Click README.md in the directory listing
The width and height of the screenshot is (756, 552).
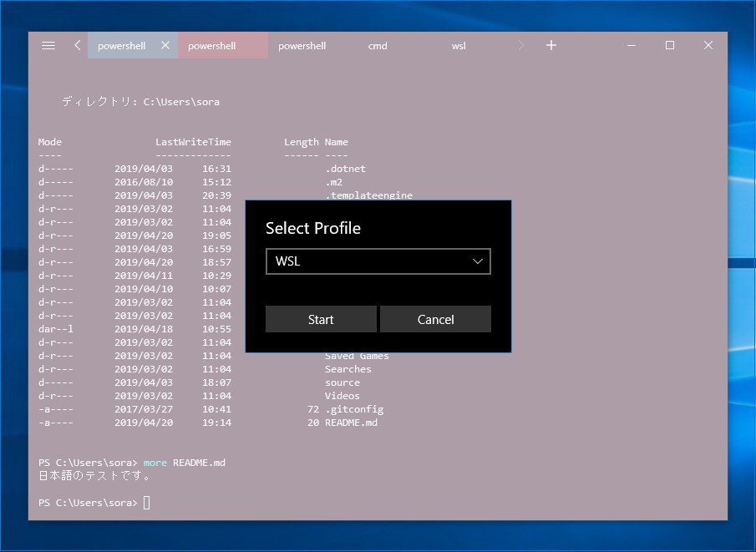coord(351,423)
